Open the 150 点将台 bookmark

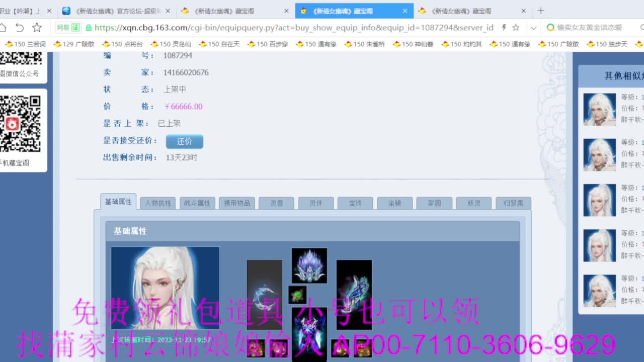122,44
